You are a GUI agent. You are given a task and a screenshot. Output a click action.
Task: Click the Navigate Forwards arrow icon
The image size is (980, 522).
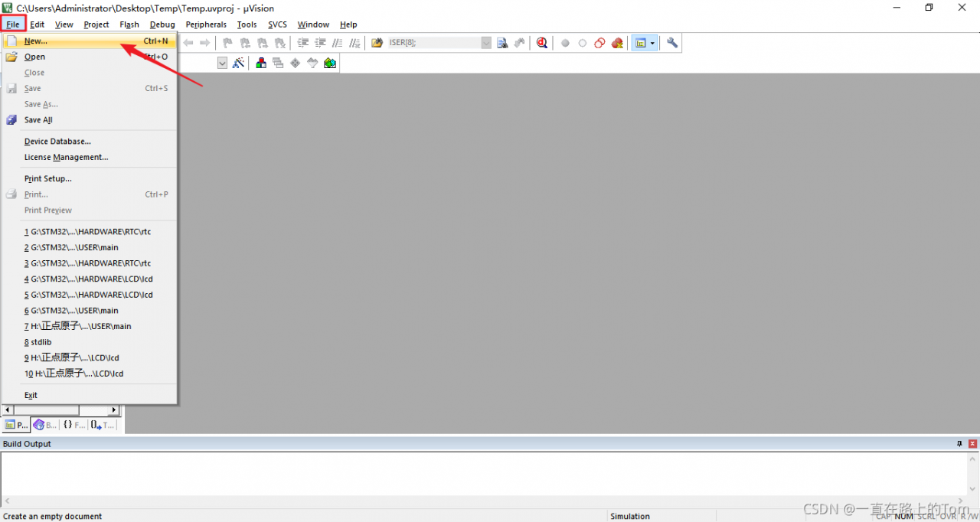point(204,43)
